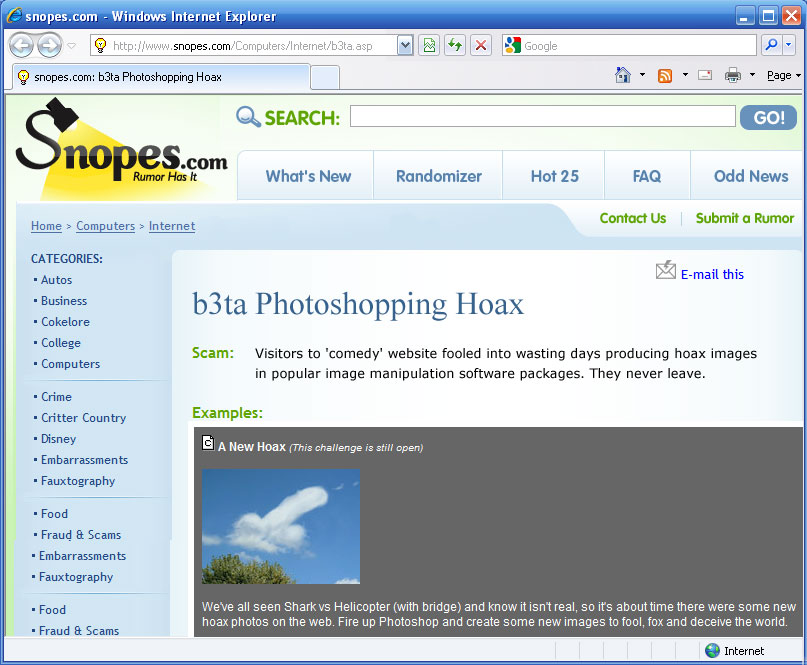Open the Autos category
This screenshot has width=807, height=665.
[x=56, y=280]
